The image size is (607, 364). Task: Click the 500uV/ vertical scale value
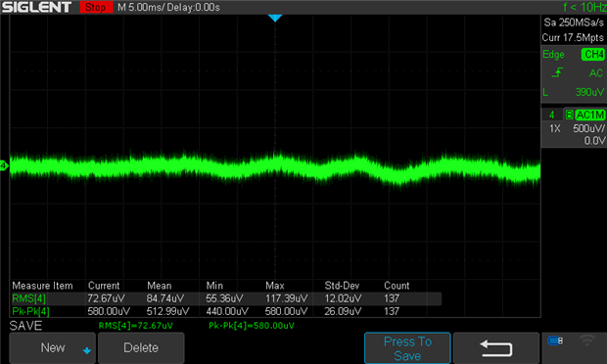click(588, 128)
